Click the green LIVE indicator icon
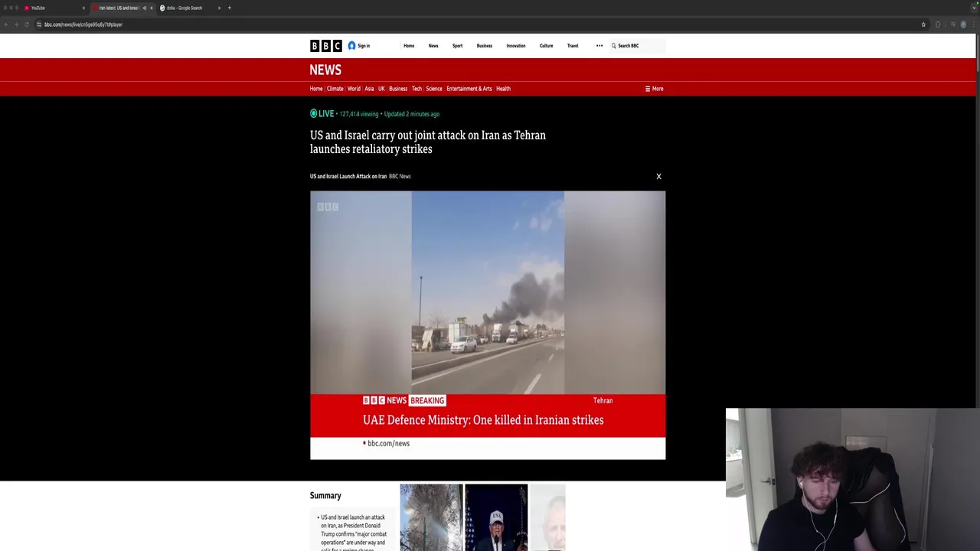The height and width of the screenshot is (551, 980). pyautogui.click(x=313, y=113)
